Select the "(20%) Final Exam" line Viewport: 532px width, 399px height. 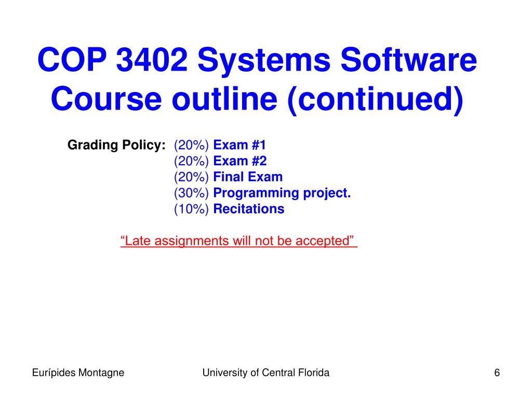pos(228,177)
